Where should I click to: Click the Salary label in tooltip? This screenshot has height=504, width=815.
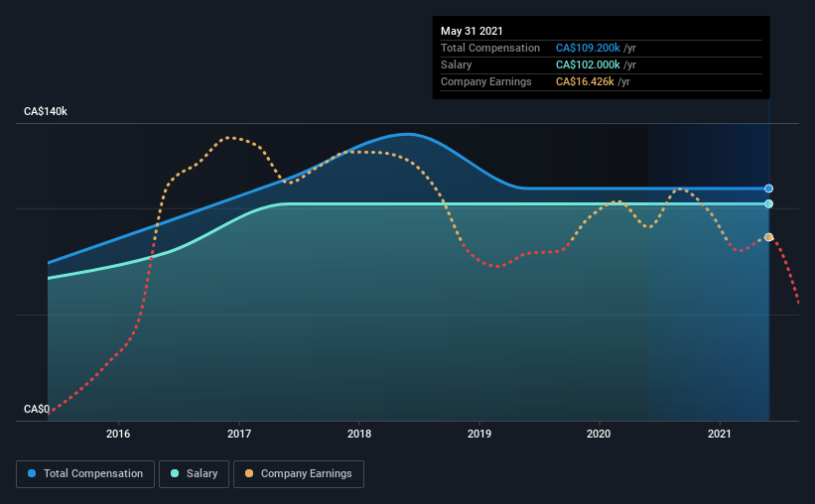coord(457,64)
